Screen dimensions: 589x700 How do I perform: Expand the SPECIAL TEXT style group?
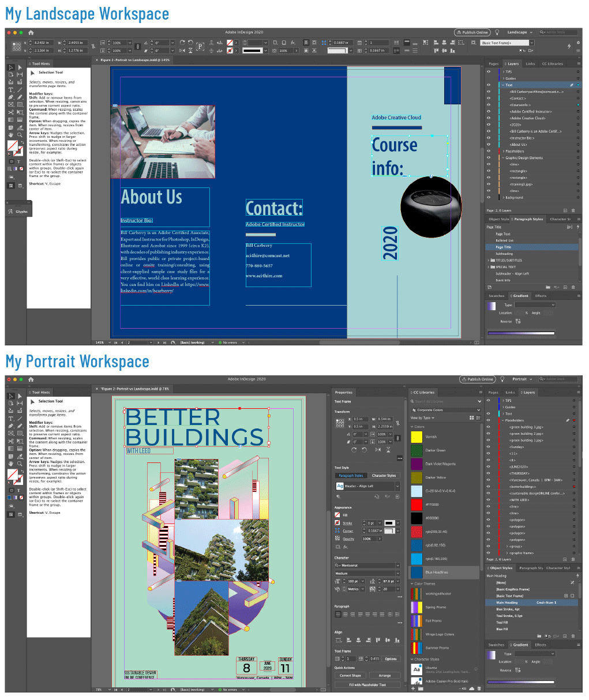click(x=488, y=267)
